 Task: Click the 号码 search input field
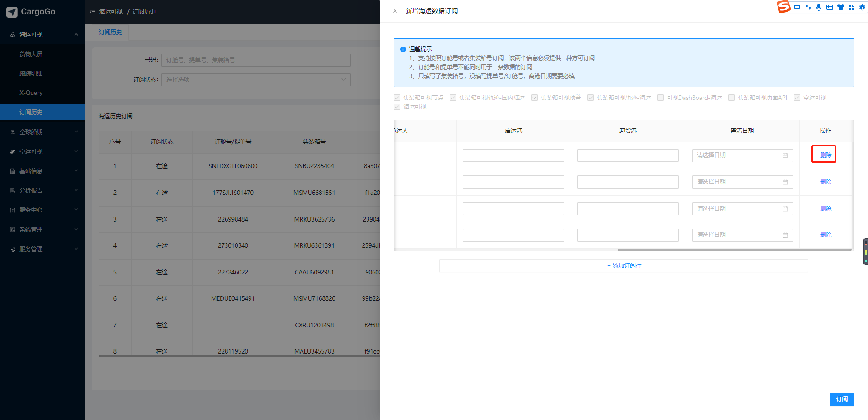[x=256, y=60]
